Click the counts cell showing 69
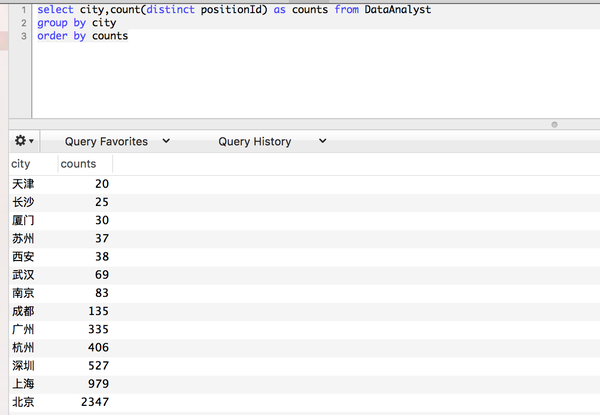 100,275
